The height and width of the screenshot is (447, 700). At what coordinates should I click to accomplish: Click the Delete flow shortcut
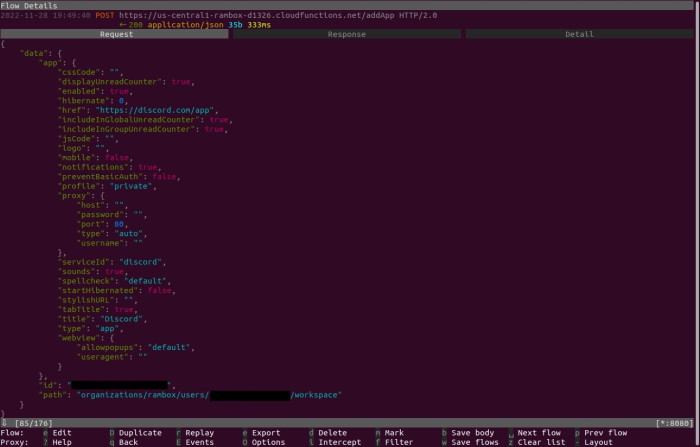click(x=332, y=432)
